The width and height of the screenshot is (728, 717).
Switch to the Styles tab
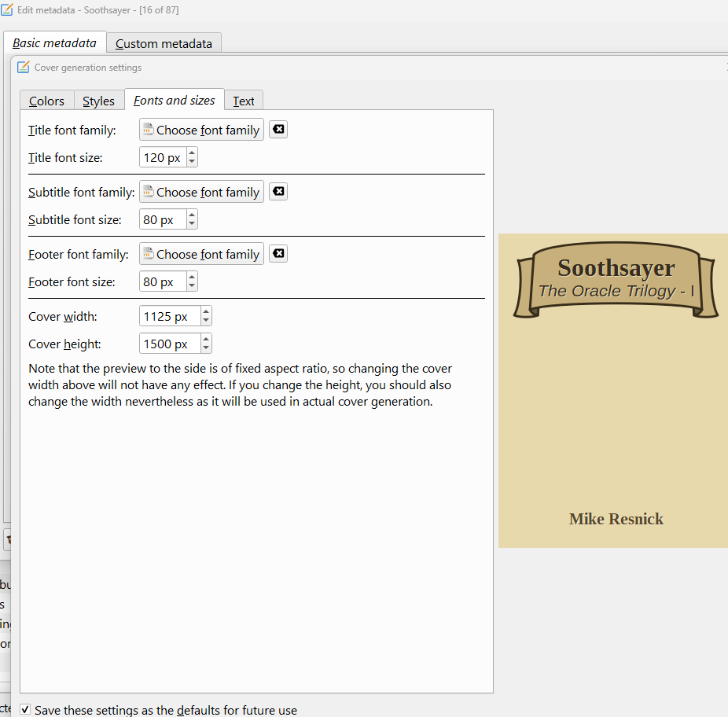[99, 101]
